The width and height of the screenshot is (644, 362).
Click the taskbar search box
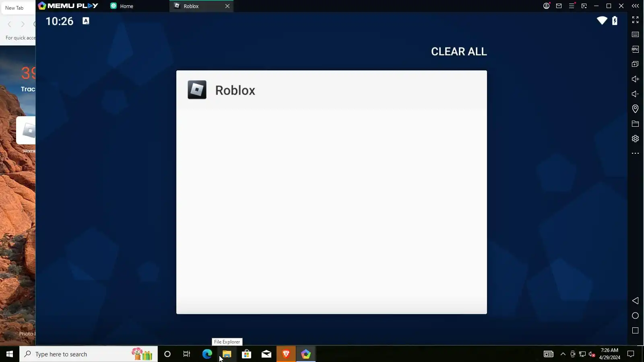click(x=89, y=354)
